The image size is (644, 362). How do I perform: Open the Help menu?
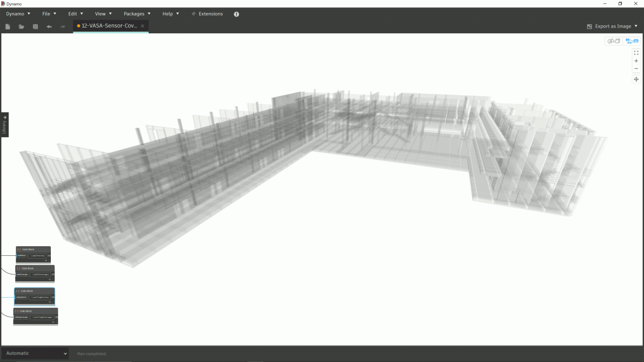point(169,14)
